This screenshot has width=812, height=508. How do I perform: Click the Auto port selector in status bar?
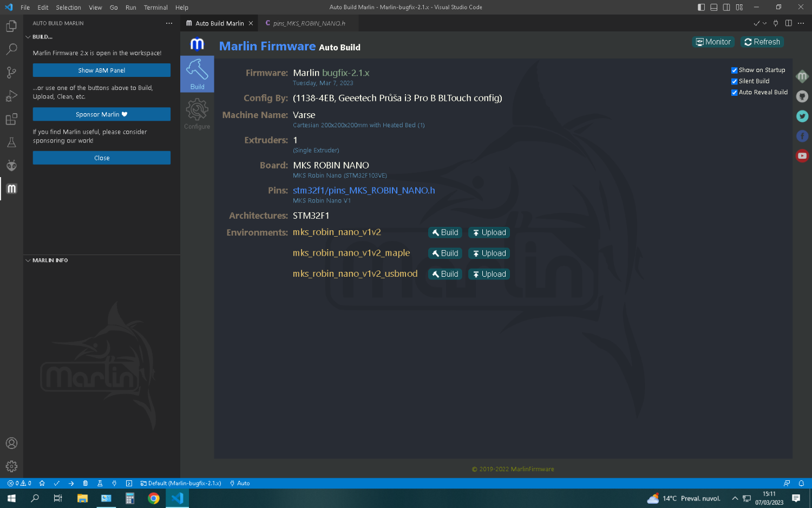pyautogui.click(x=240, y=483)
